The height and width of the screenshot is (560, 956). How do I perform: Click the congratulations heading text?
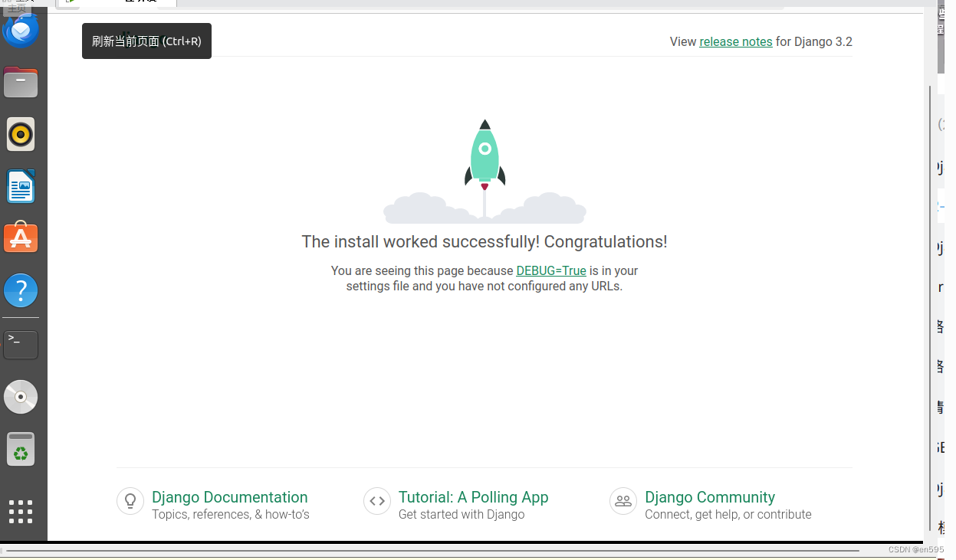(485, 241)
